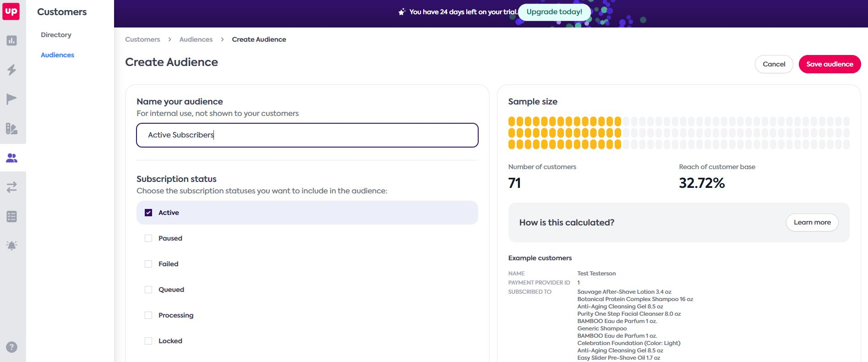
Task: Select the Customers people sidebar icon
Action: point(12,158)
